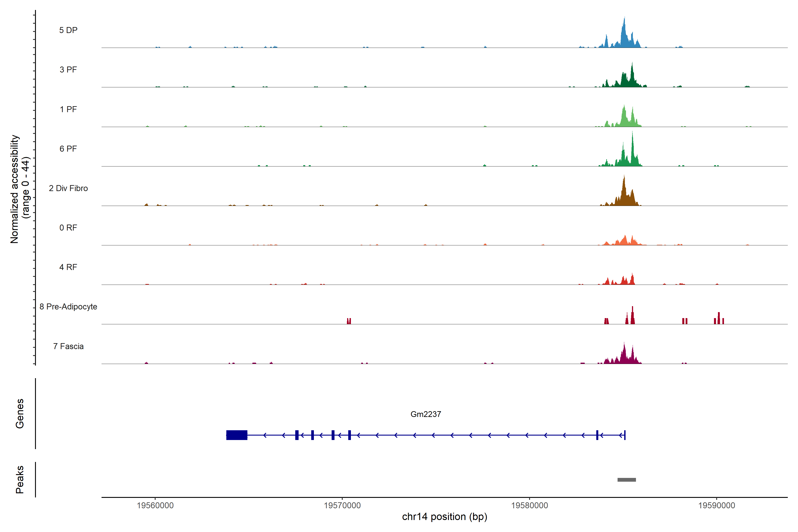Click the 19580000 axis tick label
Viewport: 798px width, 532px height.
pyautogui.click(x=529, y=505)
